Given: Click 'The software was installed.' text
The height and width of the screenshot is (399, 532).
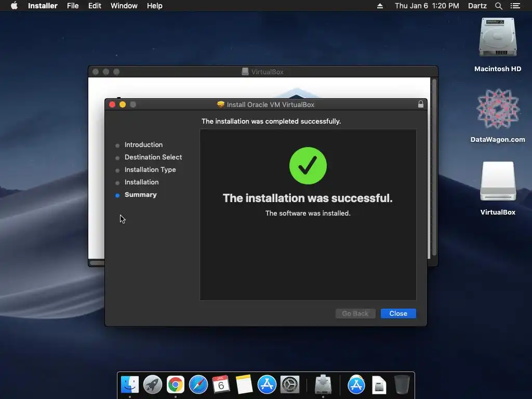Looking at the screenshot, I should pyautogui.click(x=308, y=213).
